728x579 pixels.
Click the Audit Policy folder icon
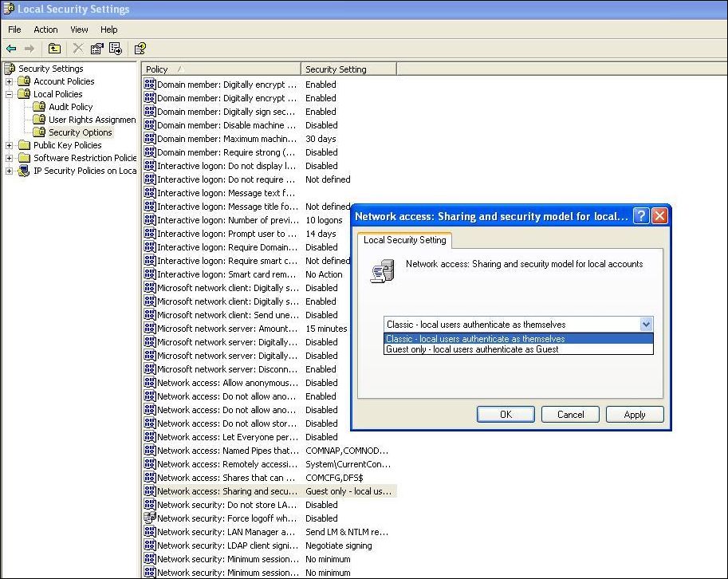pyautogui.click(x=40, y=107)
